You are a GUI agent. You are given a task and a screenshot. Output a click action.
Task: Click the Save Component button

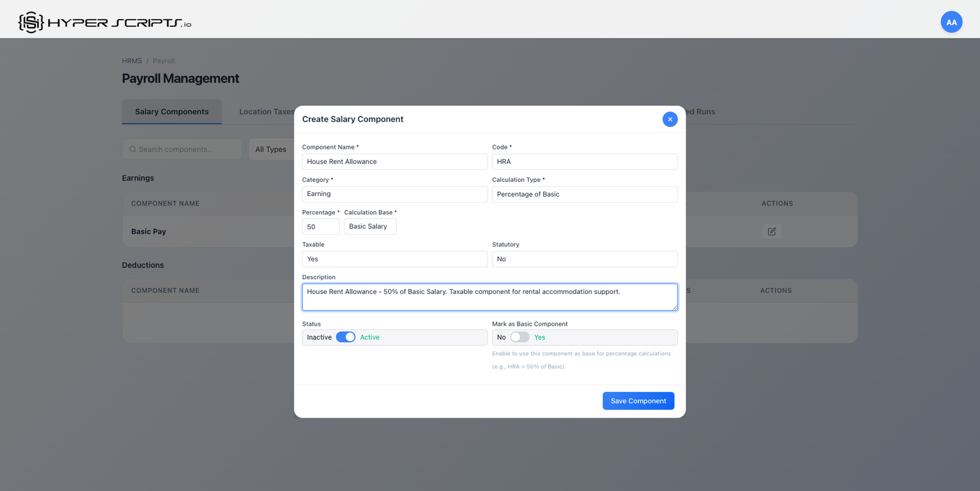[638, 401]
